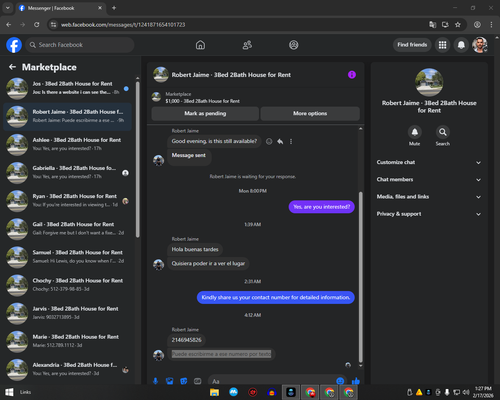This screenshot has height=400, width=500.
Task: Click the yellow triangle icon in system tray
Action: click(x=419, y=392)
